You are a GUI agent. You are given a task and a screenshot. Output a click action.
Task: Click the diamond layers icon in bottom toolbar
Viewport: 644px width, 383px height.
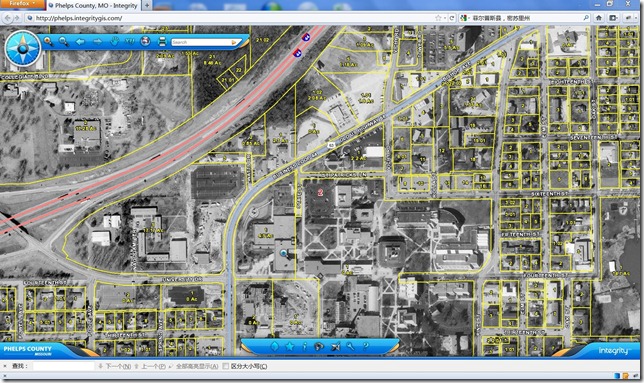[x=274, y=346]
